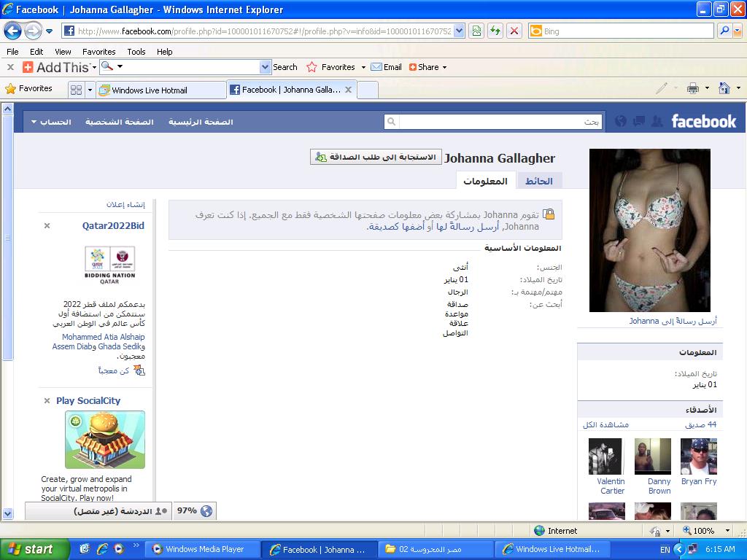Expand the AddThis search field dropdown
This screenshot has height=560, width=747.
(266, 67)
